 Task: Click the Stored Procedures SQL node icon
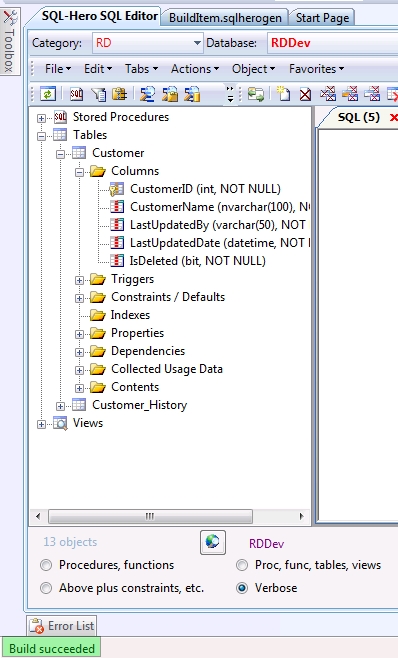[x=60, y=117]
